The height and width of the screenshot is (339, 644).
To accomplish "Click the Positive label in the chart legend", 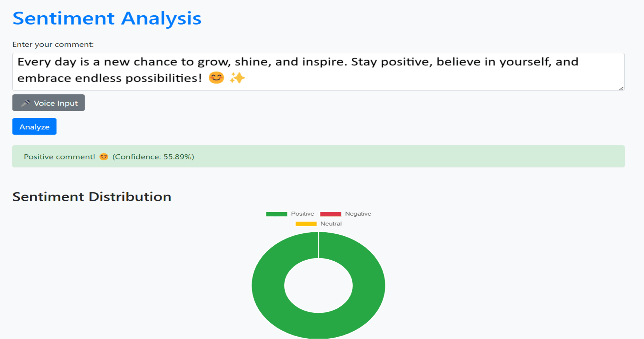I will pyautogui.click(x=302, y=214).
